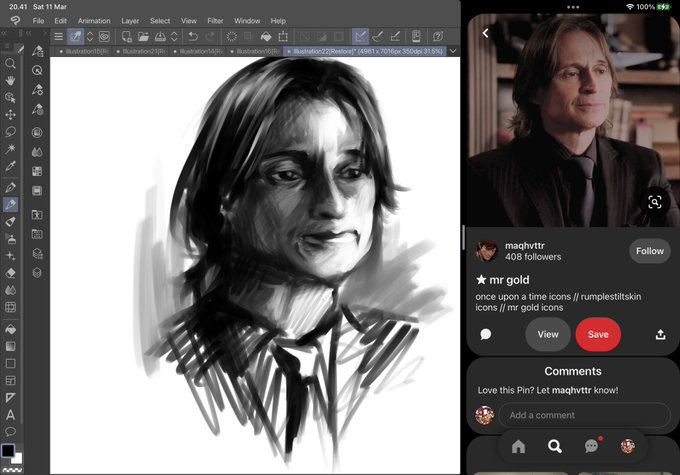Select the white background color swatch
Viewport: 680px width, 475px height.
tap(17, 458)
